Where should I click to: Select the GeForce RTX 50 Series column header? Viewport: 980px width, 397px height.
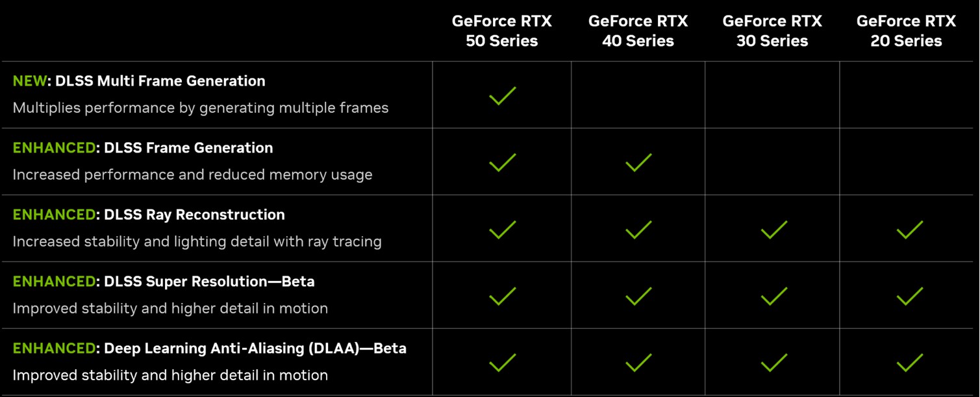click(502, 31)
